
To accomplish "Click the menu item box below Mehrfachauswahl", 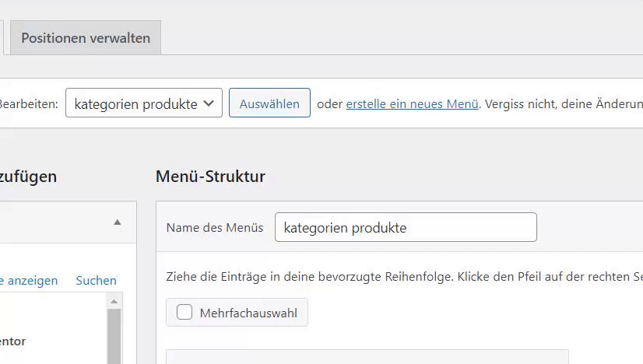I will (367, 357).
